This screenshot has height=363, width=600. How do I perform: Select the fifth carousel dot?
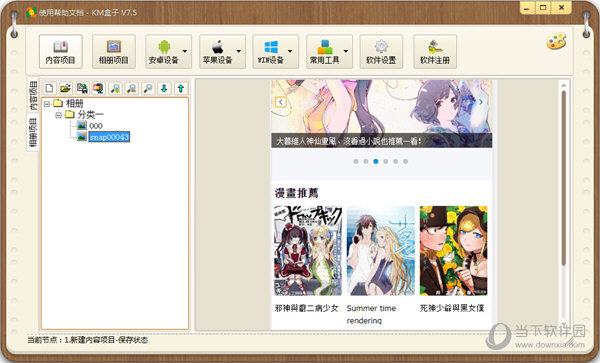pos(396,161)
